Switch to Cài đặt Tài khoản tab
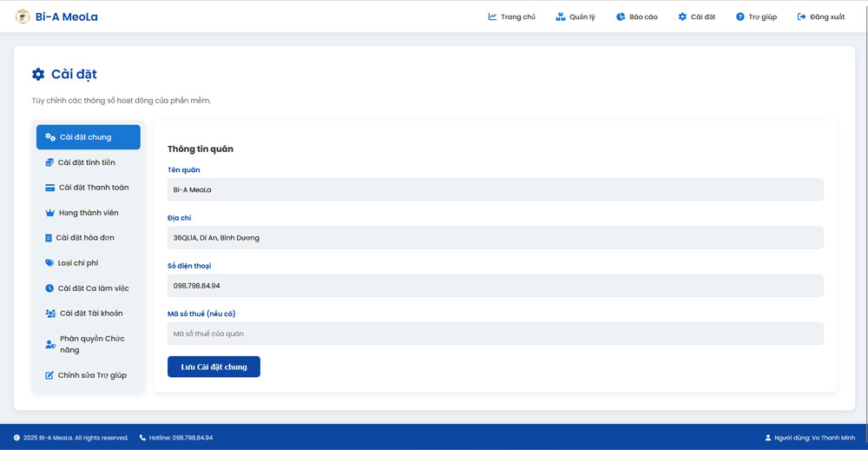 click(89, 313)
